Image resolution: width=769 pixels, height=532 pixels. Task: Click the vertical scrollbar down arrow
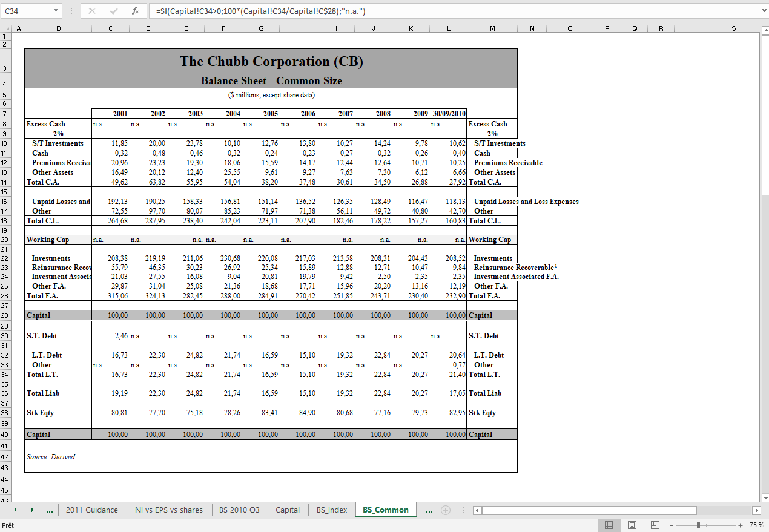(764, 498)
